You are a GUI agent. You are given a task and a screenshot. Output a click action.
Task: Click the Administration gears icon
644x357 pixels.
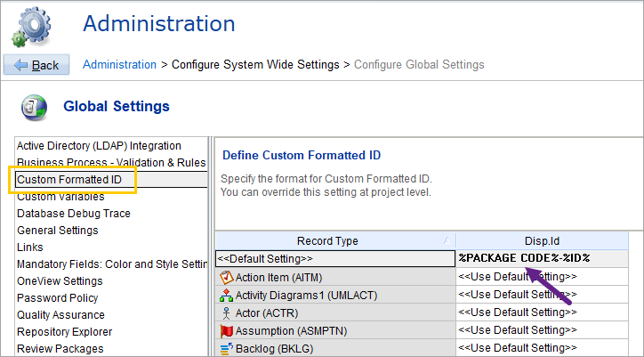pos(32,27)
